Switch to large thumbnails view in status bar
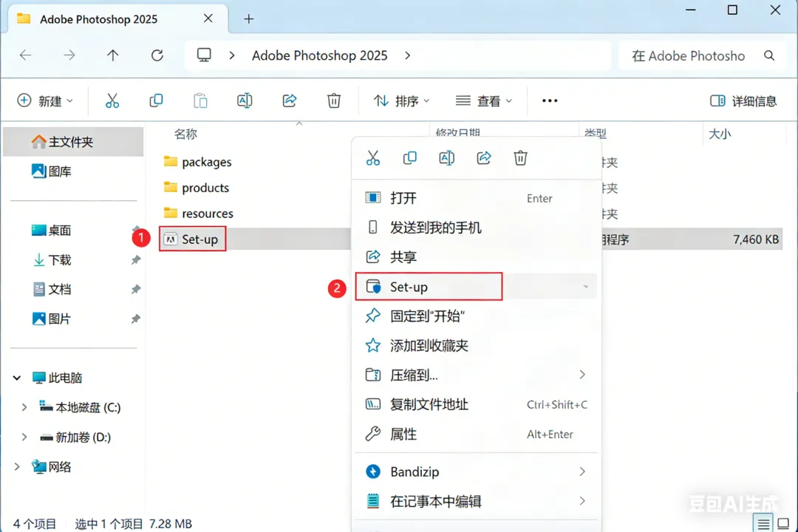798x532 pixels. coord(783,523)
